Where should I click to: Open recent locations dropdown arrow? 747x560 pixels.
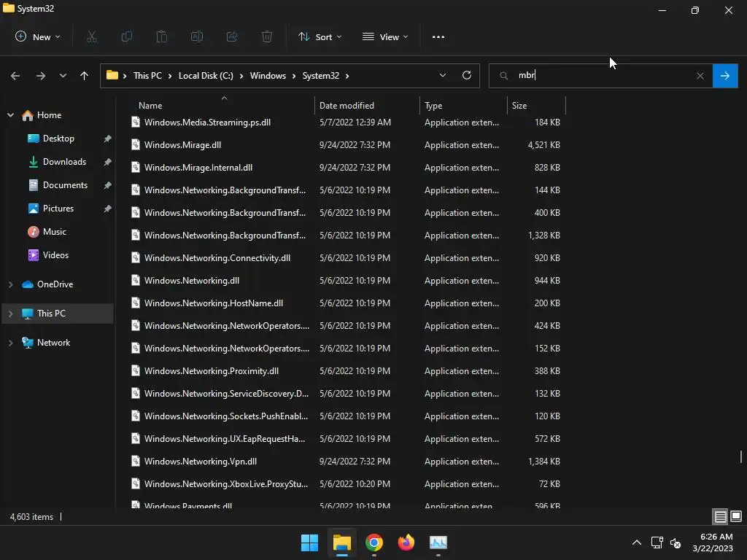click(x=63, y=76)
